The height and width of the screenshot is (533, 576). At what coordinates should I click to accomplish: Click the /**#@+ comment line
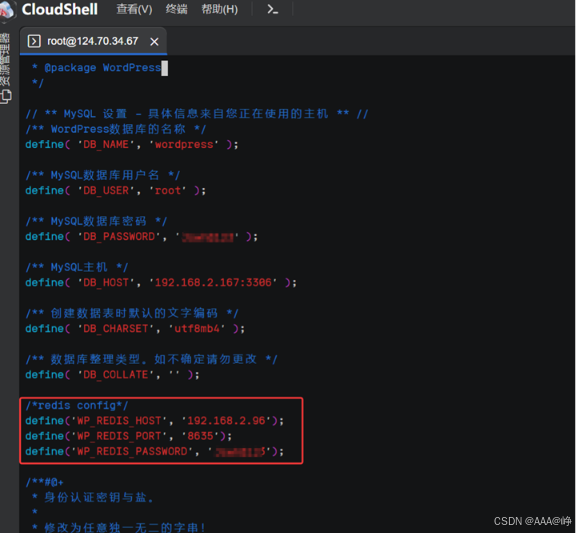[x=44, y=482]
